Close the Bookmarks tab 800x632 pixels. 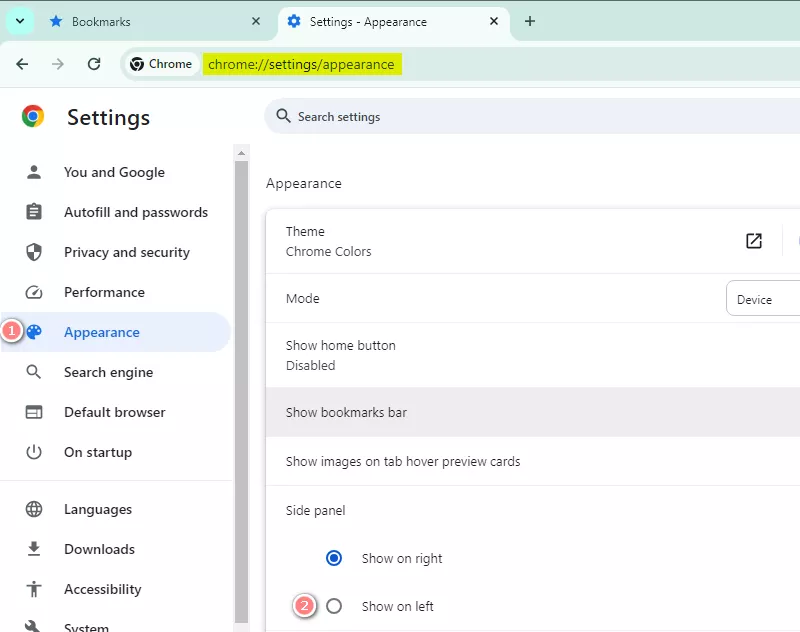click(256, 21)
